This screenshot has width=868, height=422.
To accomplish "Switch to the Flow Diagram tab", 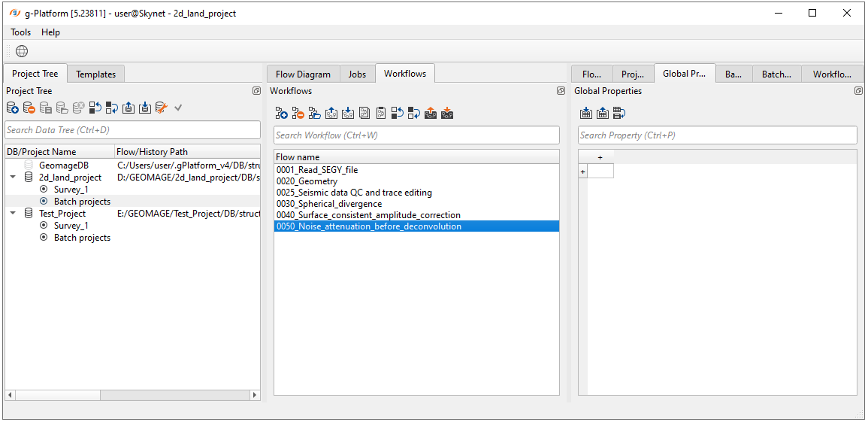I will pyautogui.click(x=303, y=74).
